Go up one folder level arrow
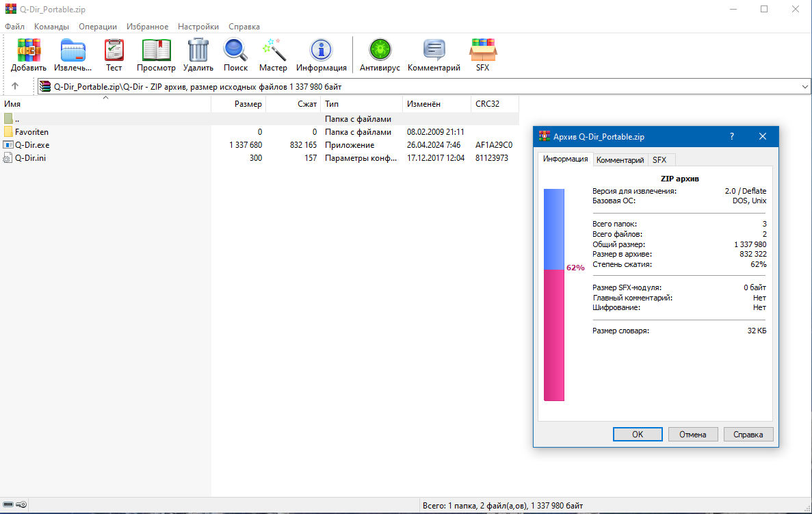 pos(15,86)
